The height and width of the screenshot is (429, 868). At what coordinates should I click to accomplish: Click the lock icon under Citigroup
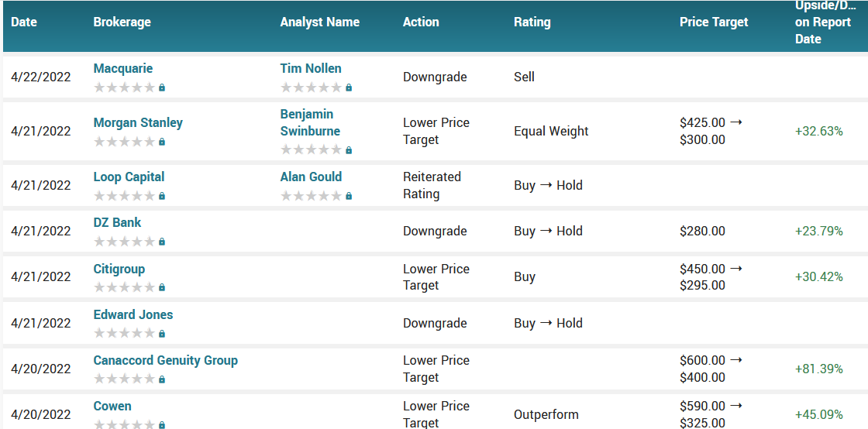point(162,287)
